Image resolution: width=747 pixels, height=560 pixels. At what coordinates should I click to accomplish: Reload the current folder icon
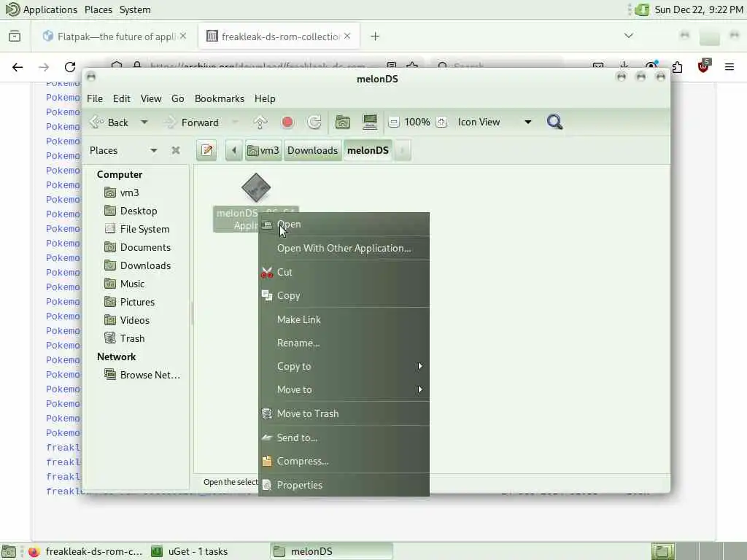pyautogui.click(x=314, y=122)
